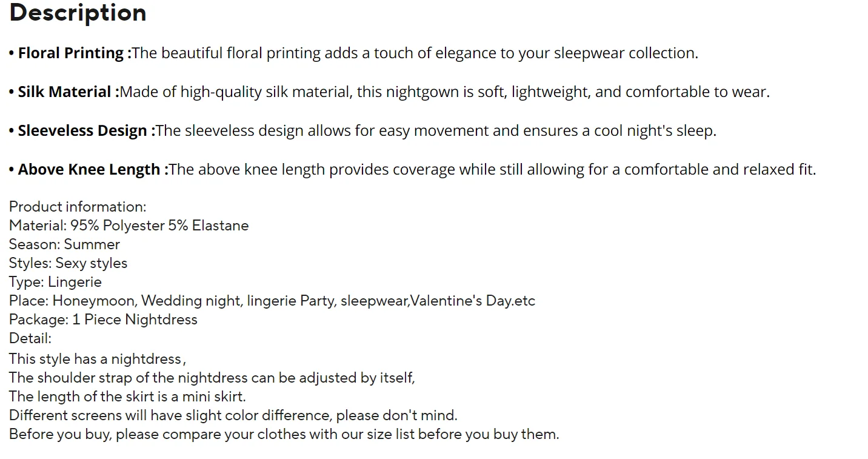Click the 'This style has a nightdress' line
The height and width of the screenshot is (459, 868).
point(97,359)
